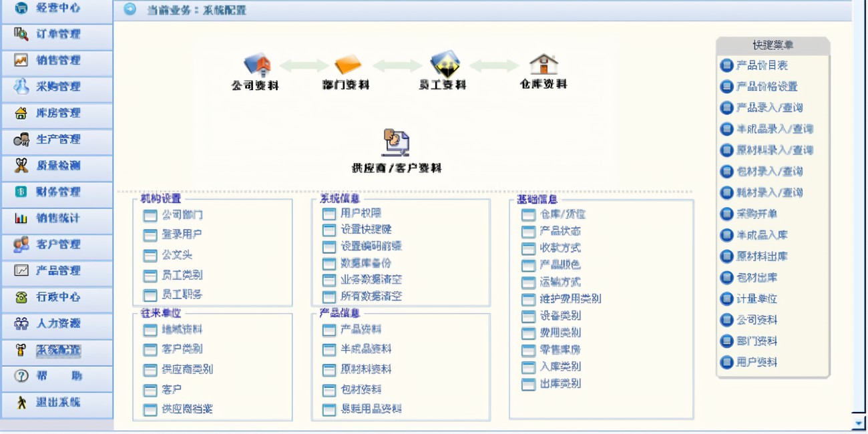Open the 维护费用类别 link
Image resolution: width=868 pixels, height=434 pixels.
pyautogui.click(x=570, y=299)
